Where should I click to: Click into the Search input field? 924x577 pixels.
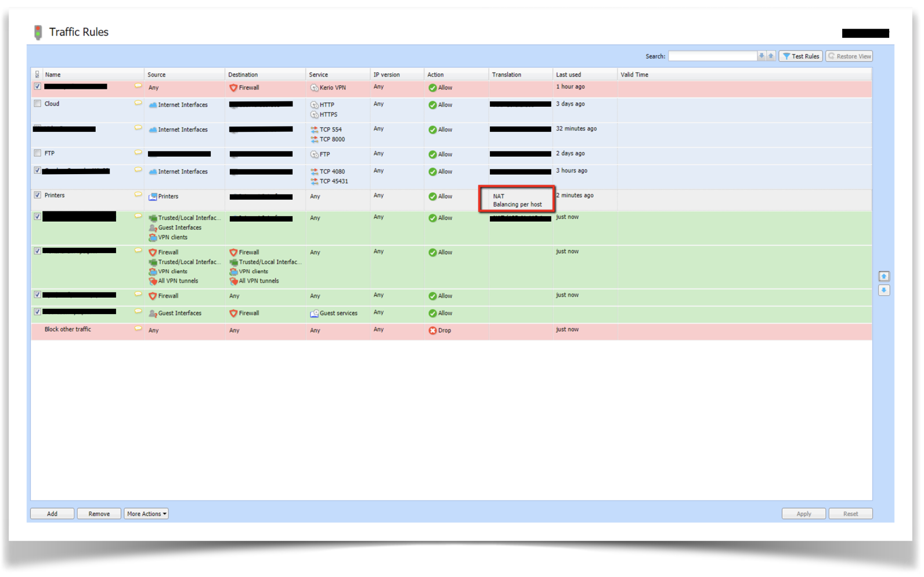click(x=712, y=56)
